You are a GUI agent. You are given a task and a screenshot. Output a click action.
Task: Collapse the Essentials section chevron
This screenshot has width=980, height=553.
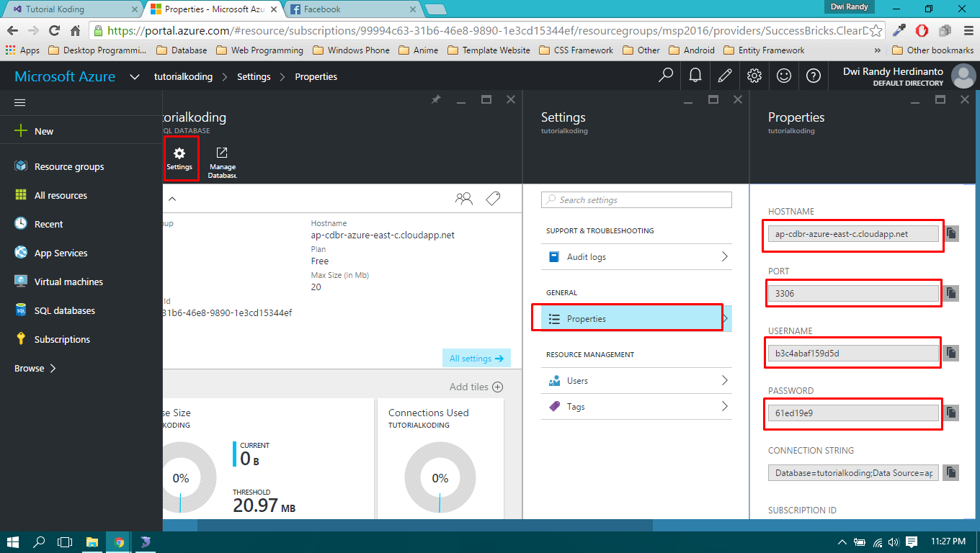[171, 198]
